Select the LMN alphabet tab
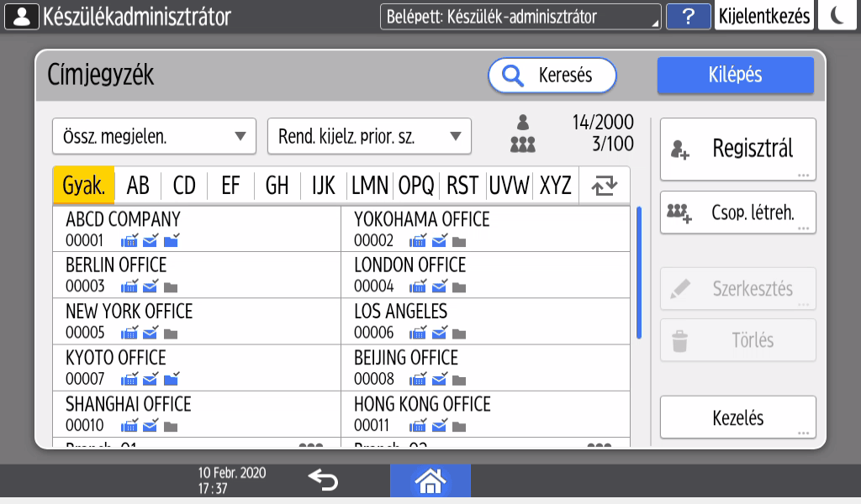The height and width of the screenshot is (504, 861). [370, 186]
